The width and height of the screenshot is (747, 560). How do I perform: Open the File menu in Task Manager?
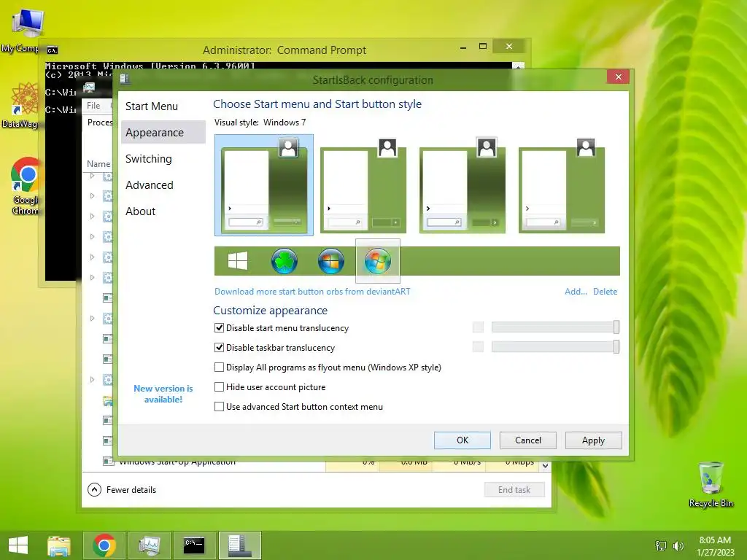[x=93, y=106]
